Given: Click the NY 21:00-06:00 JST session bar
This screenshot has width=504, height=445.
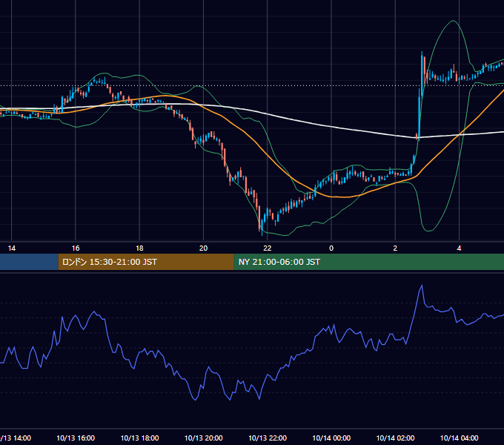Looking at the screenshot, I should pyautogui.click(x=368, y=262).
